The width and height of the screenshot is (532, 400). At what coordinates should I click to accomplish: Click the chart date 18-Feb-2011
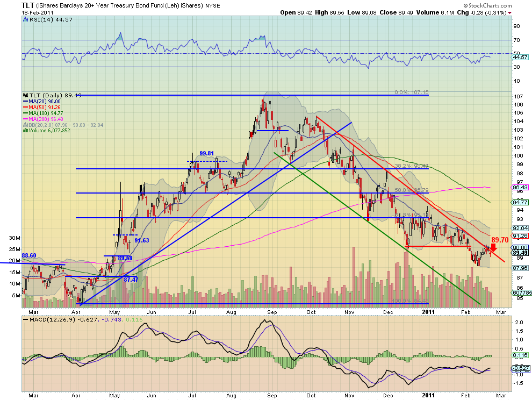(x=37, y=13)
